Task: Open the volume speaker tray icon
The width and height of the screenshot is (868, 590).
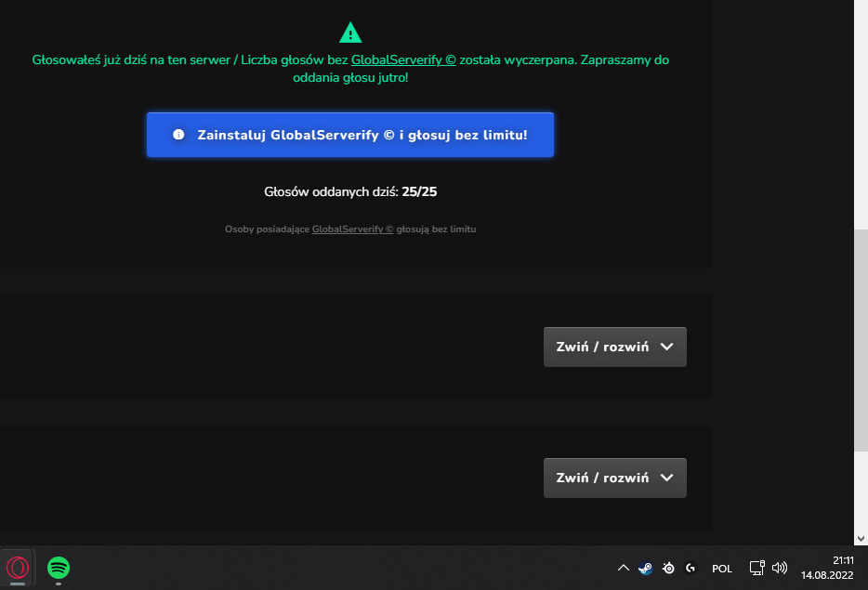Action: (x=780, y=568)
